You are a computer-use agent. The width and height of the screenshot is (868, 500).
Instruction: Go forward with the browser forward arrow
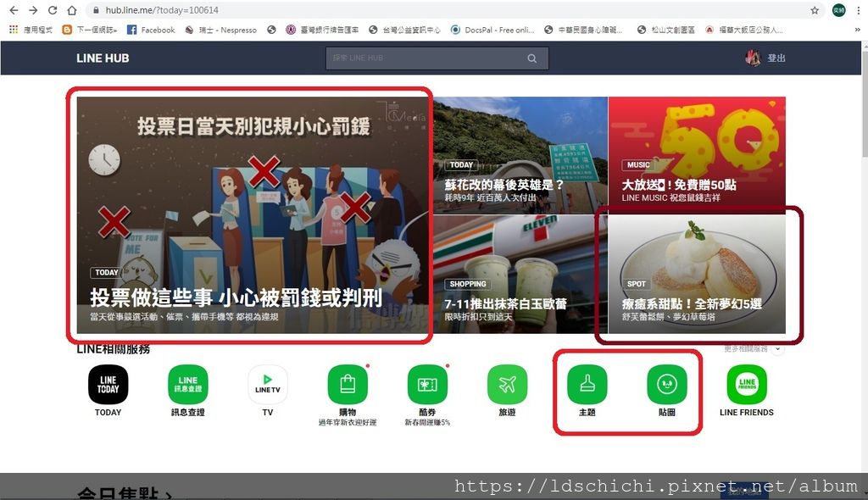point(33,10)
